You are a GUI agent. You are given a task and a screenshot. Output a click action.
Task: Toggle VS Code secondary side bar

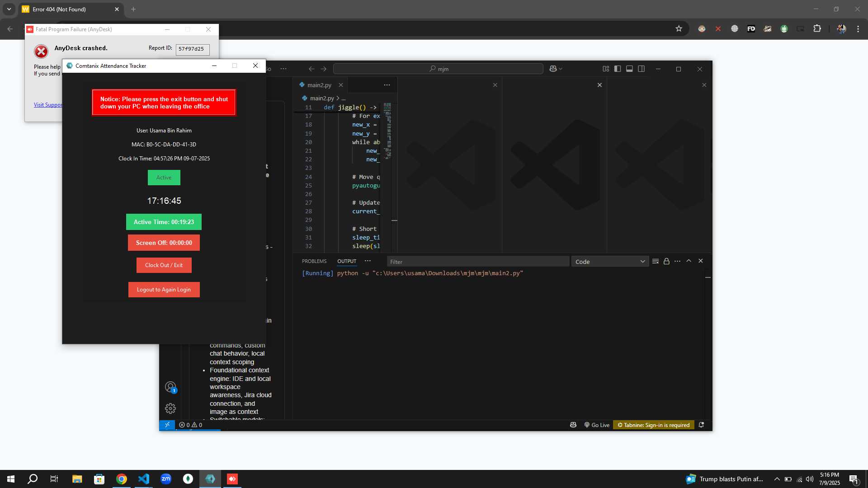click(642, 69)
